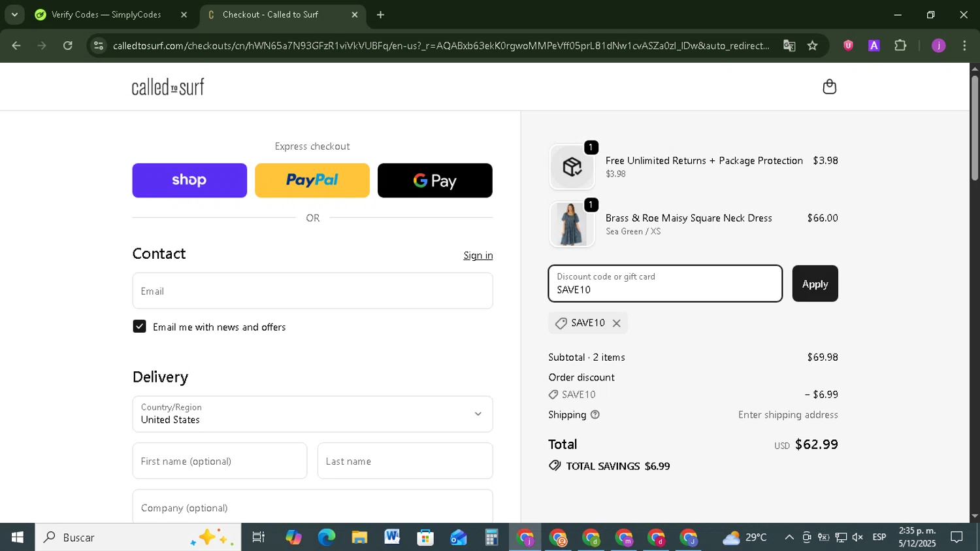Launch Microsoft Edge from the taskbar
980x551 pixels.
326,537
